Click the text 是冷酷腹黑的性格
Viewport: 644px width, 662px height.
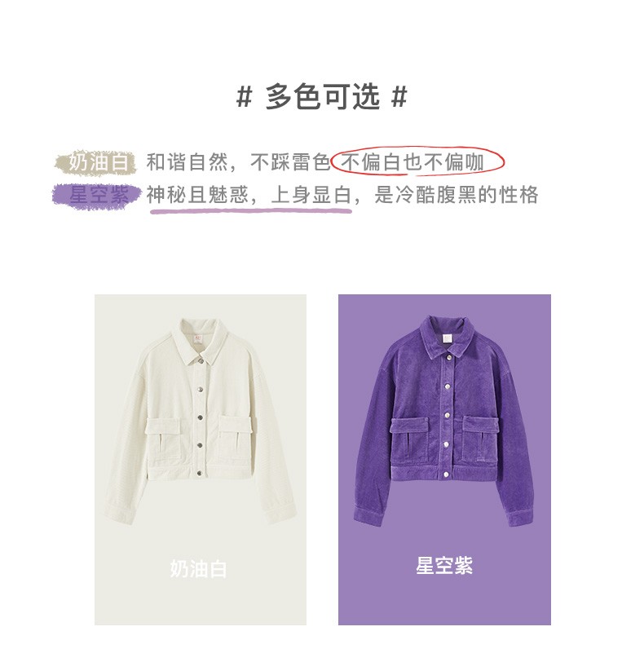click(457, 195)
